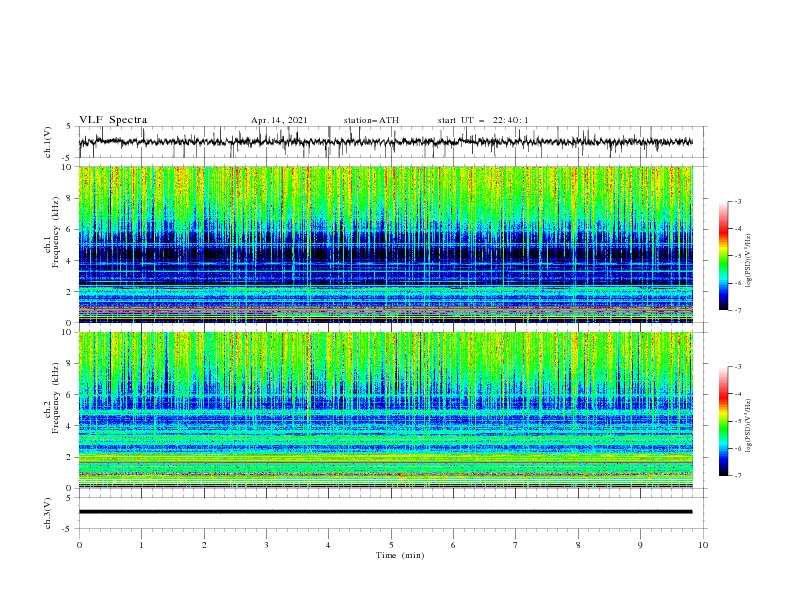The width and height of the screenshot is (792, 612).
Task: Click the "-7" label on ch.2 colorbar
Action: (738, 476)
